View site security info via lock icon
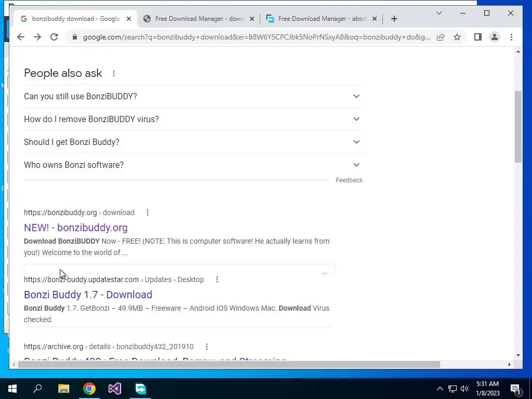Viewport: 532px width, 399px height. coord(75,37)
